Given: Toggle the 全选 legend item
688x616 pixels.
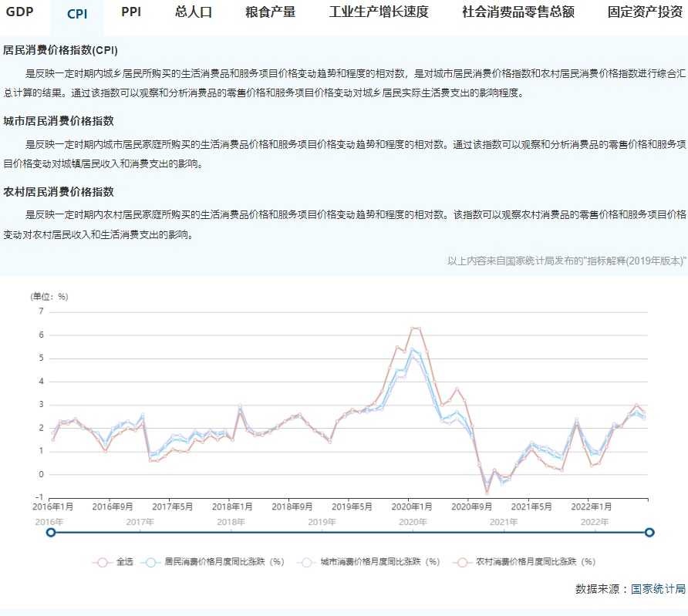Looking at the screenshot, I should tap(114, 562).
